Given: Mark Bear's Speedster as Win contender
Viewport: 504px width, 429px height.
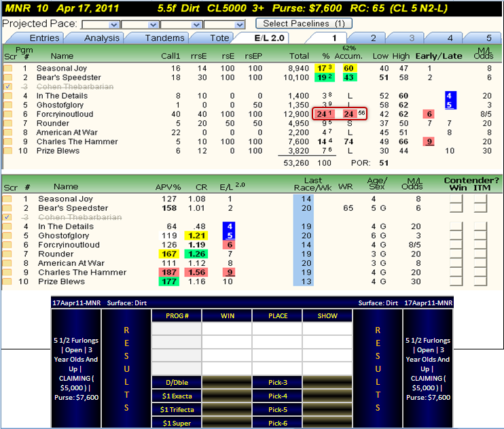Looking at the screenshot, I should point(456,208).
